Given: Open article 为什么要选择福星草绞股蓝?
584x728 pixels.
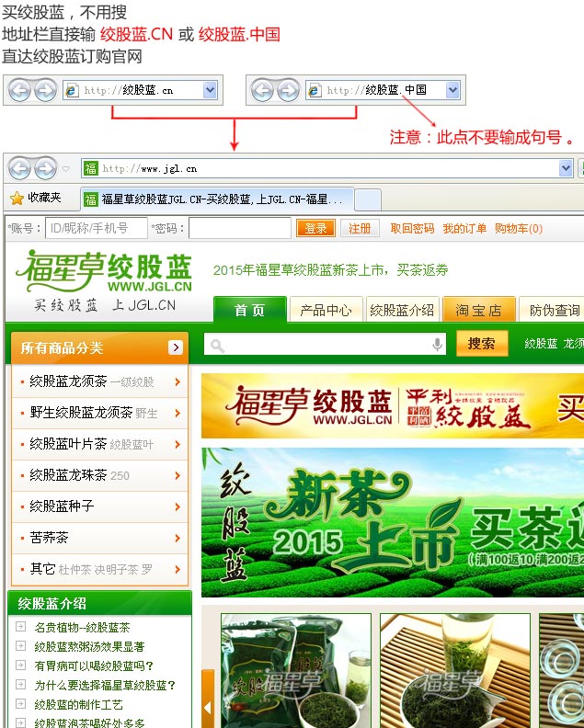Looking at the screenshot, I should pos(105,685).
